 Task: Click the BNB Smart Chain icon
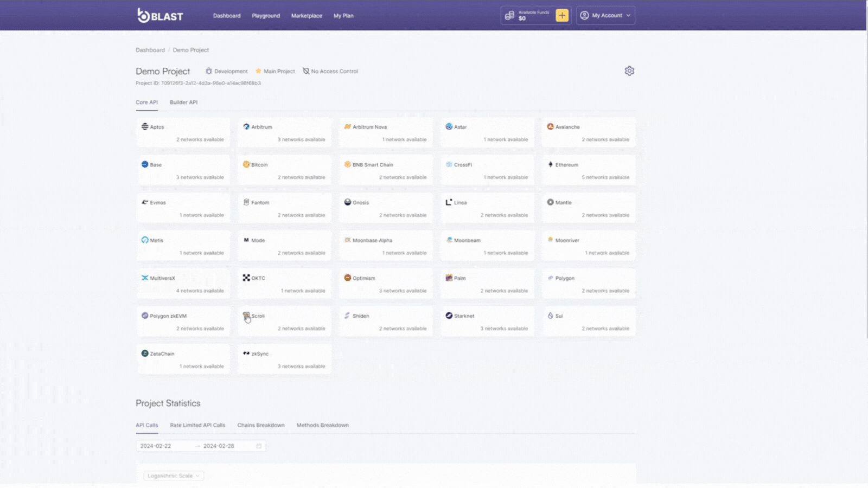347,164
